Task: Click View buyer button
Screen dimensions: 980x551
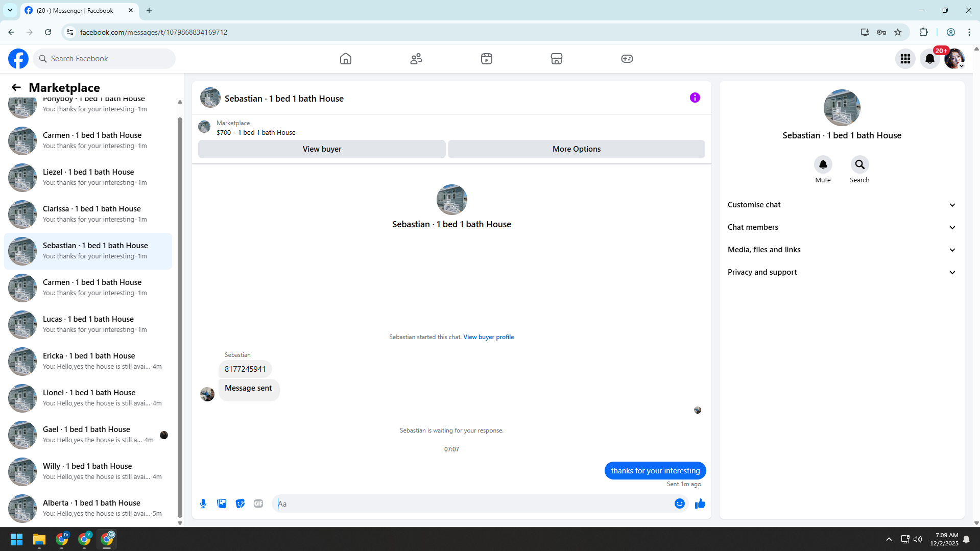Action: pyautogui.click(x=322, y=149)
